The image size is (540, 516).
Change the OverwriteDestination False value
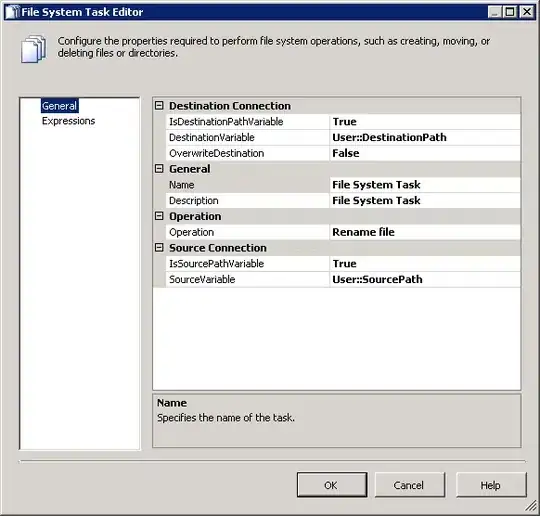(425, 153)
